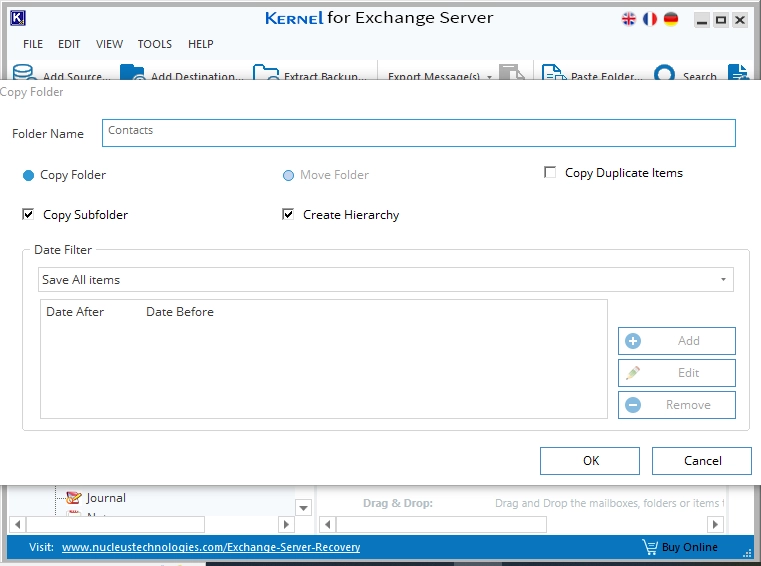The height and width of the screenshot is (566, 761).
Task: Enable Copy Duplicate Items checkbox
Action: point(550,172)
